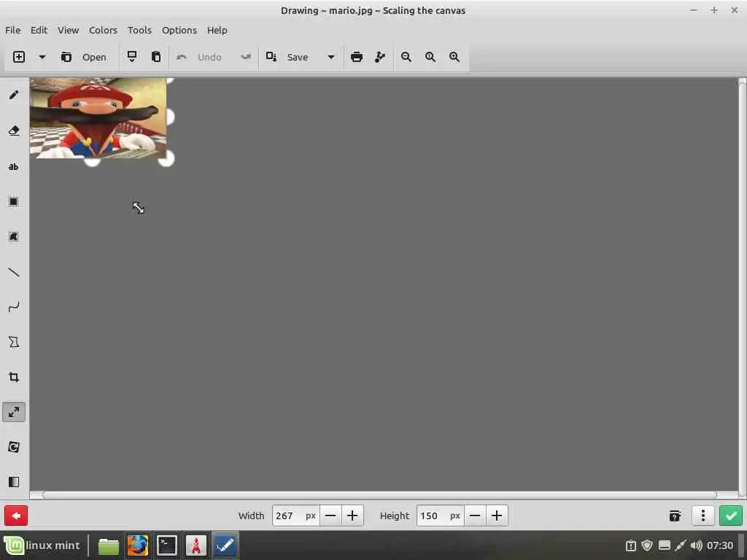Open the Edit menu
The image size is (747, 560).
click(39, 30)
